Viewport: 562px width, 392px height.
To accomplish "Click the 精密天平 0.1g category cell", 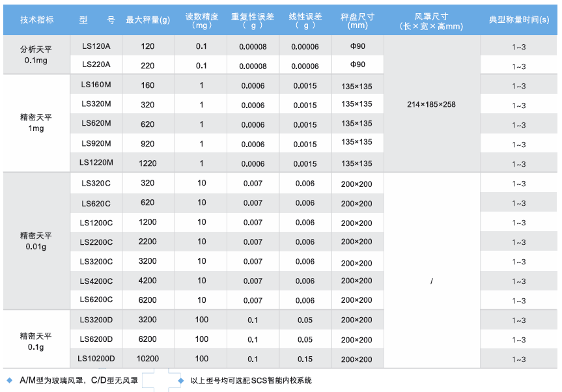I will (x=36, y=341).
